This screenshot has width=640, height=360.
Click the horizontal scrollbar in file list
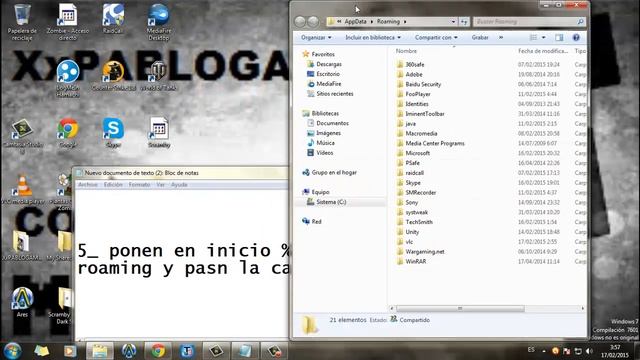pyautogui.click(x=460, y=309)
